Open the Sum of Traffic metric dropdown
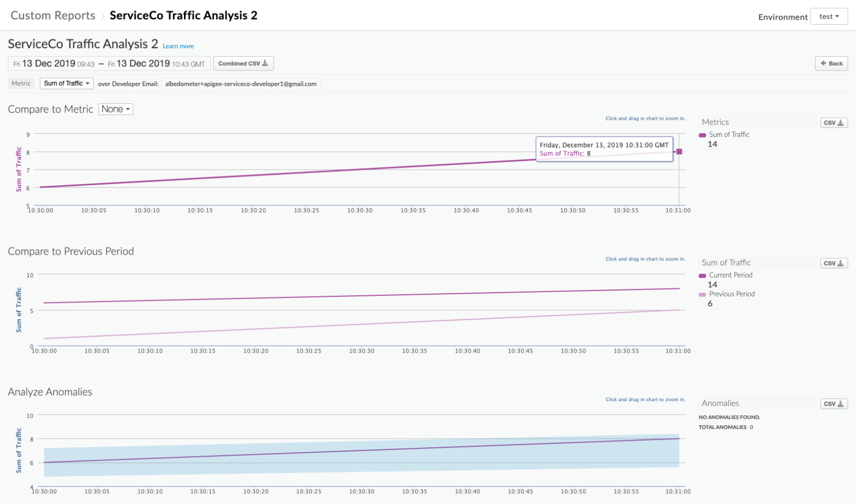Image resolution: width=856 pixels, height=504 pixels. (x=66, y=83)
